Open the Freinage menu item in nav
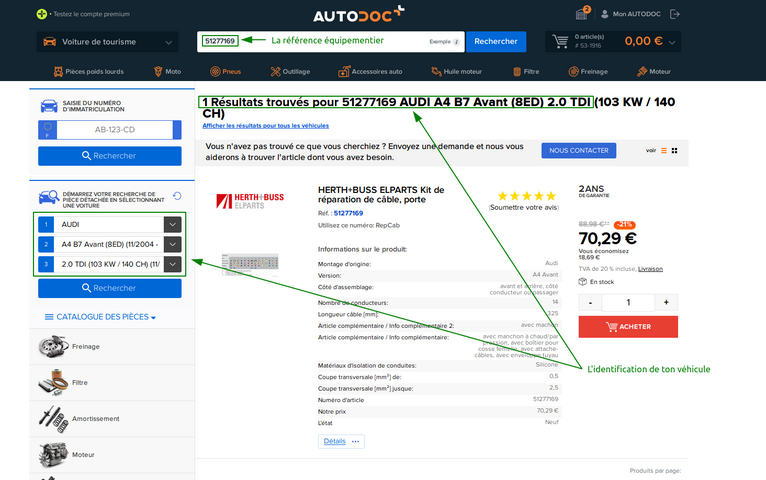 point(588,71)
